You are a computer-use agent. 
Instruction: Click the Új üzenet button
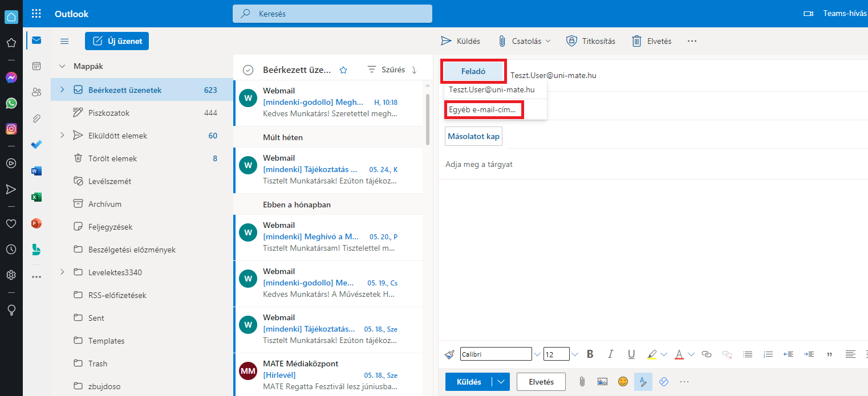pos(117,41)
